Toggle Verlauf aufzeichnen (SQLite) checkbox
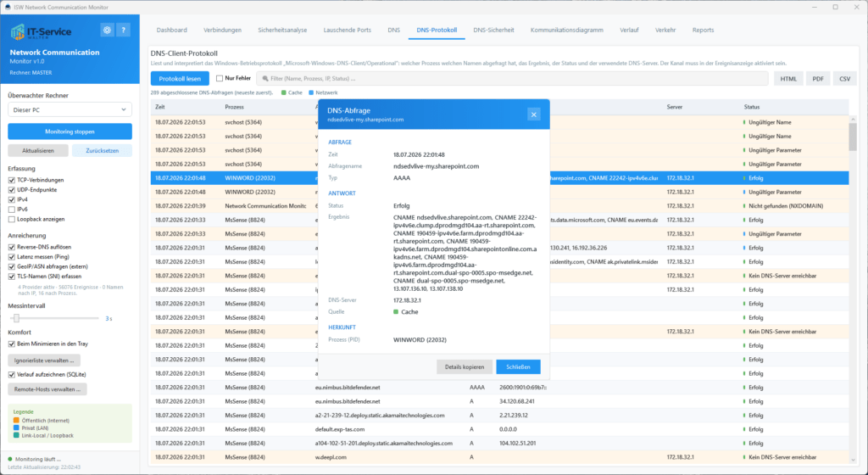This screenshot has height=475, width=868. pyautogui.click(x=12, y=375)
